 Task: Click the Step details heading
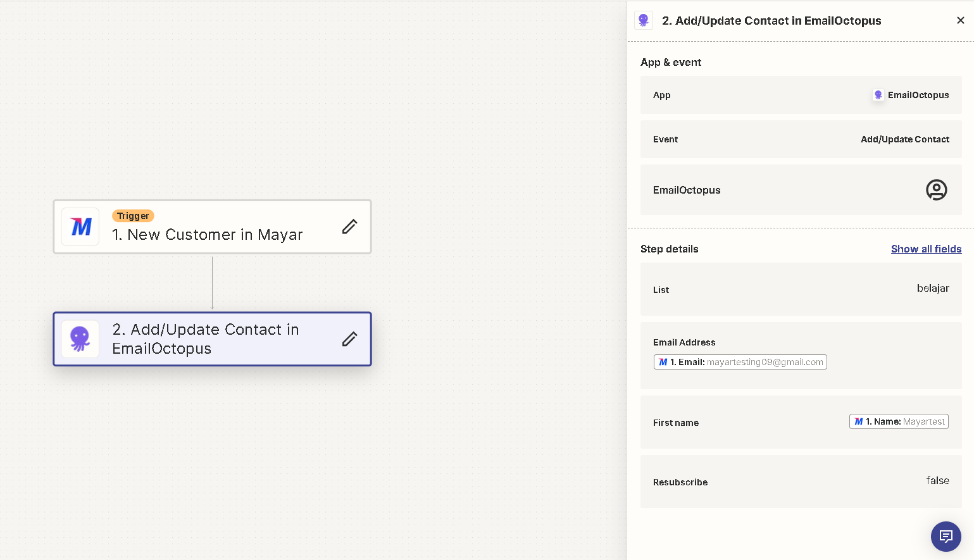click(669, 249)
